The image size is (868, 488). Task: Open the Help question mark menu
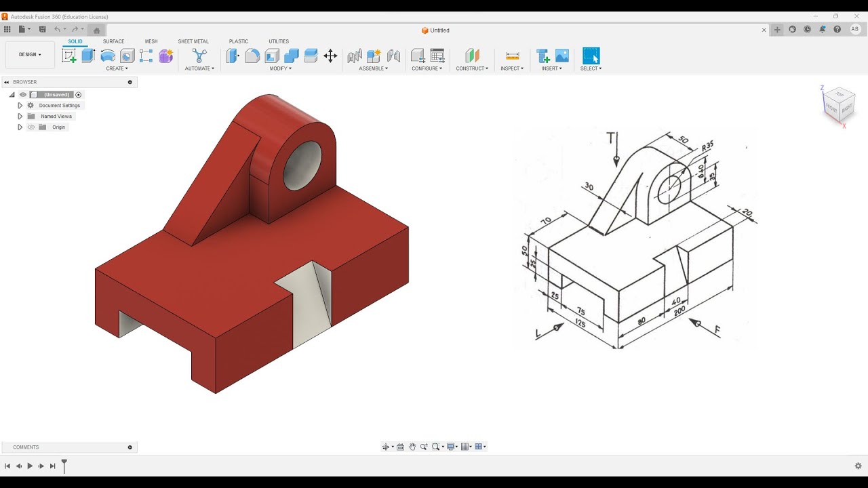coord(837,29)
